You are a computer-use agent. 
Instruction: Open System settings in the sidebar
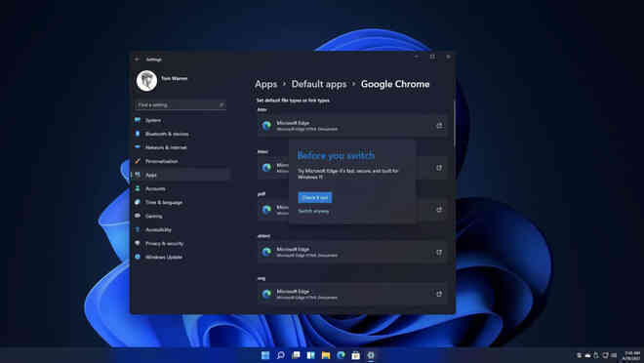click(x=180, y=120)
